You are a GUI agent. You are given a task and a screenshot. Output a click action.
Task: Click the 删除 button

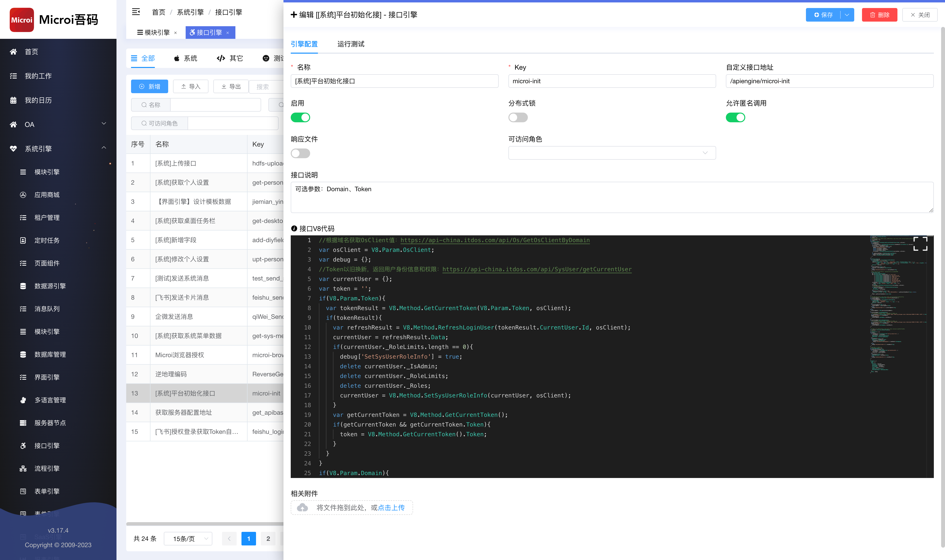click(x=879, y=14)
